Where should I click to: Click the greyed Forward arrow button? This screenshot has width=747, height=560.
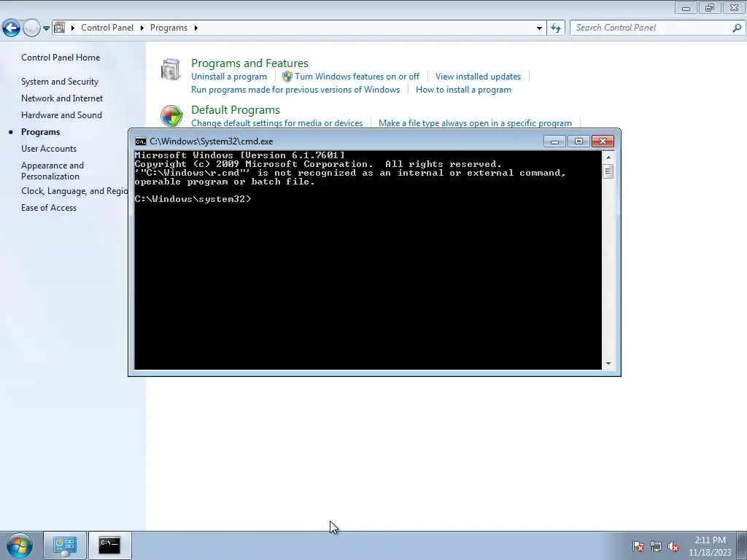pos(31,28)
